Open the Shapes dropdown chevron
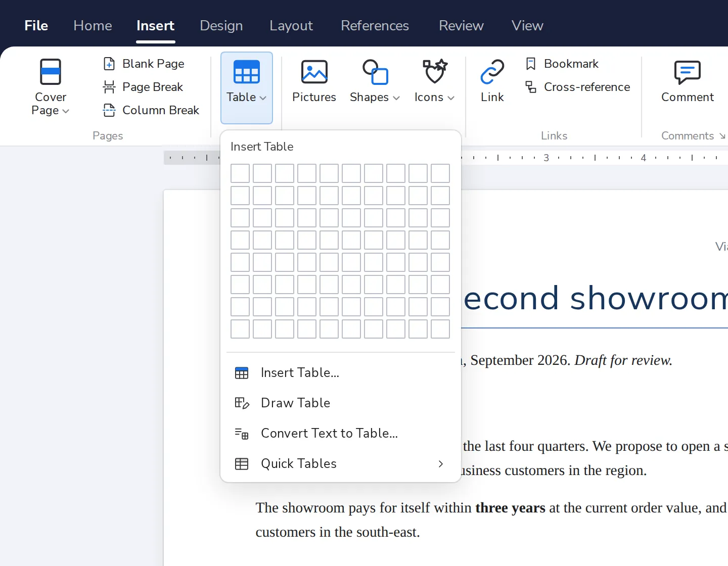This screenshot has height=566, width=728. (396, 98)
